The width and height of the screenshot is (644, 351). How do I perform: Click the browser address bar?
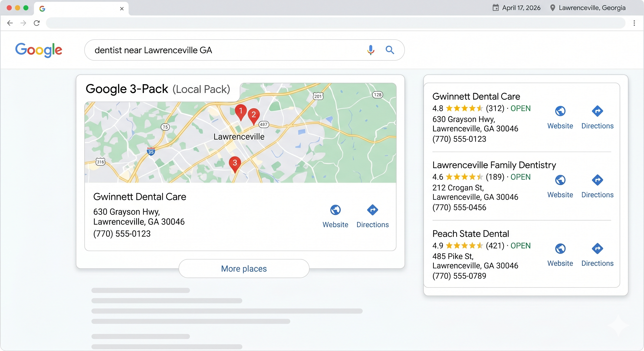[x=335, y=23]
